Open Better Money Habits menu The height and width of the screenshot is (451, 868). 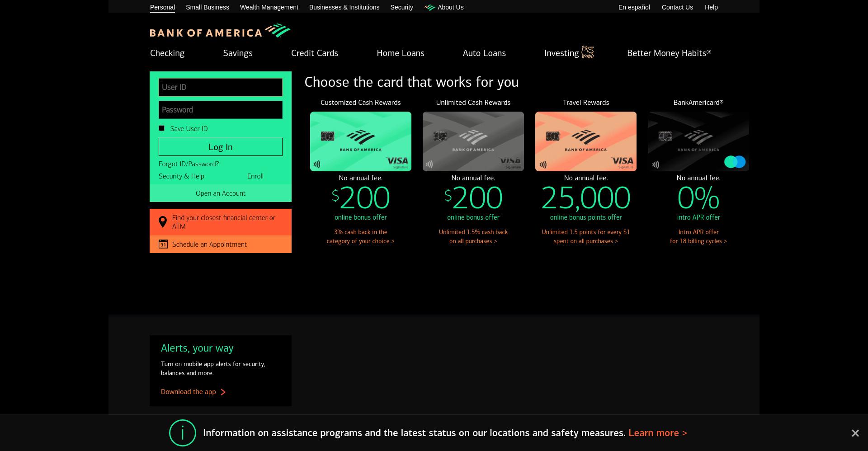pos(669,53)
